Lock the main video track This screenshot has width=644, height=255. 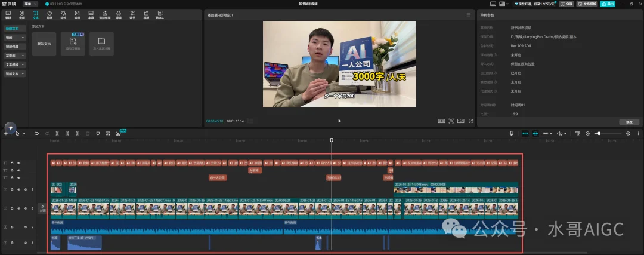tap(12, 208)
